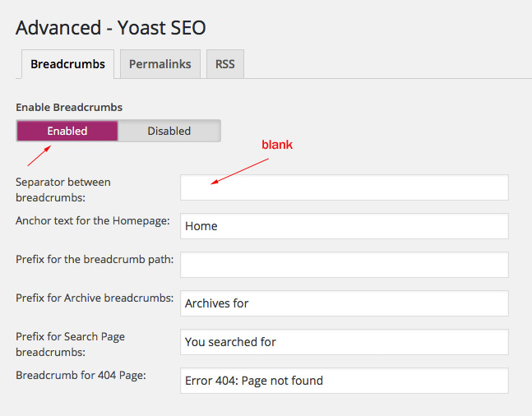The width and height of the screenshot is (532, 416).
Task: Select the 'Archives for' text field
Action: click(x=344, y=303)
